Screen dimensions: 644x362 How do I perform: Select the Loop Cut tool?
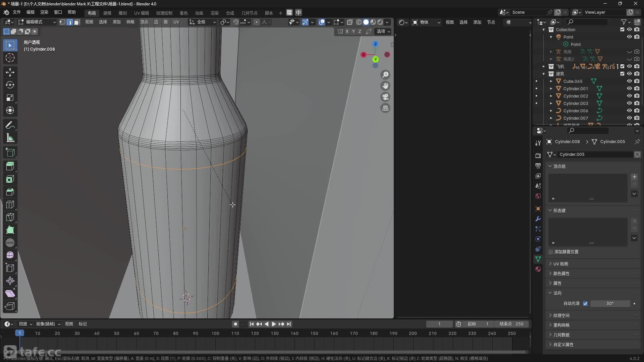click(10, 204)
